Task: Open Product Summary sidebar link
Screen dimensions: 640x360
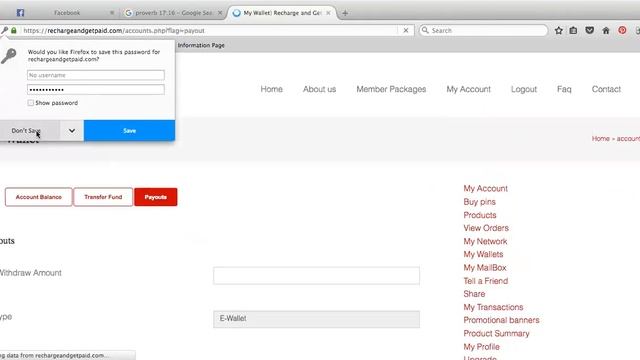Action: point(496,333)
